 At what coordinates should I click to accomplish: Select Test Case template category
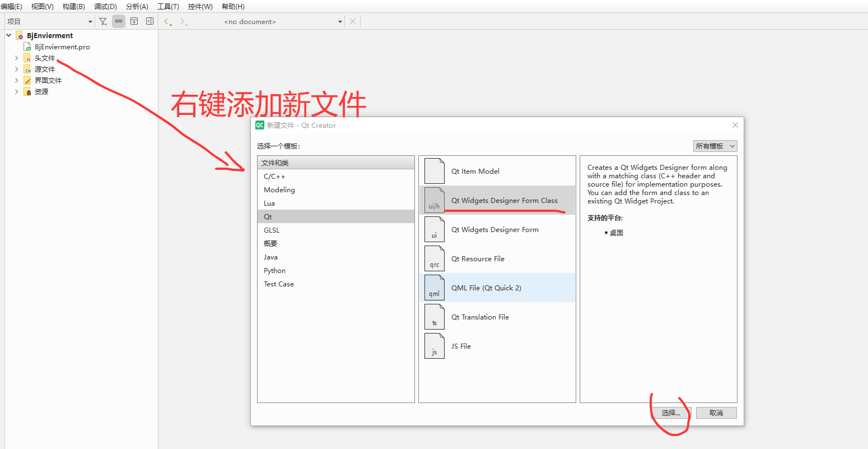[336, 284]
